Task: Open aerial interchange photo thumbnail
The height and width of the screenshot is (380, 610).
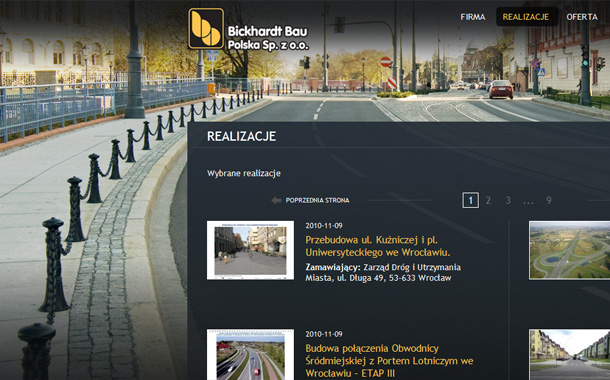Action: (x=570, y=250)
